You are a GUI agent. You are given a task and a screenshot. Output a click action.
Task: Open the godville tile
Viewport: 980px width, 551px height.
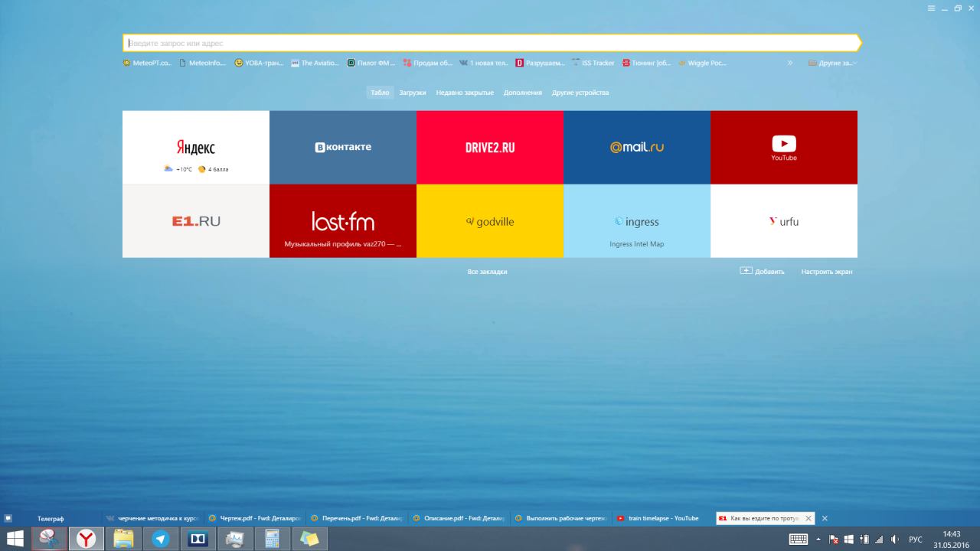(490, 221)
